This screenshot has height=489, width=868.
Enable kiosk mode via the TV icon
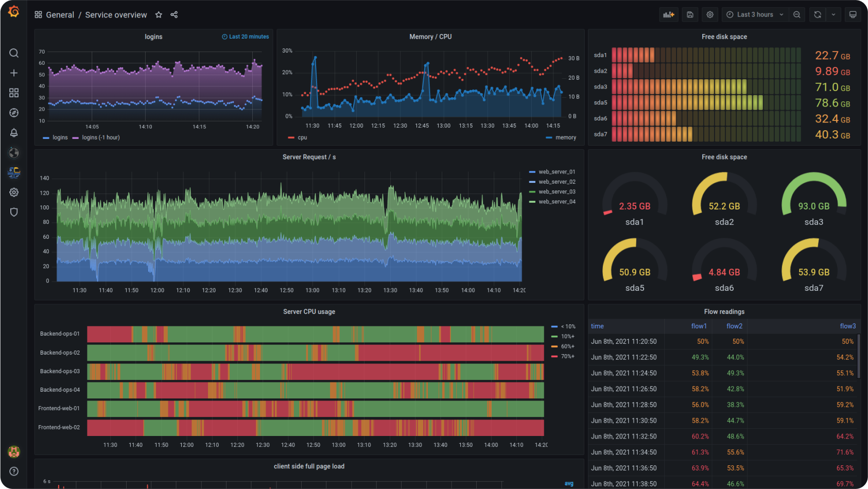pos(853,14)
